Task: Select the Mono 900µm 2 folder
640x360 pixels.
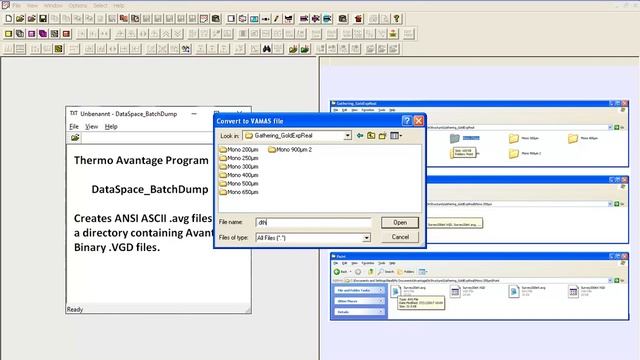Action: pos(290,150)
